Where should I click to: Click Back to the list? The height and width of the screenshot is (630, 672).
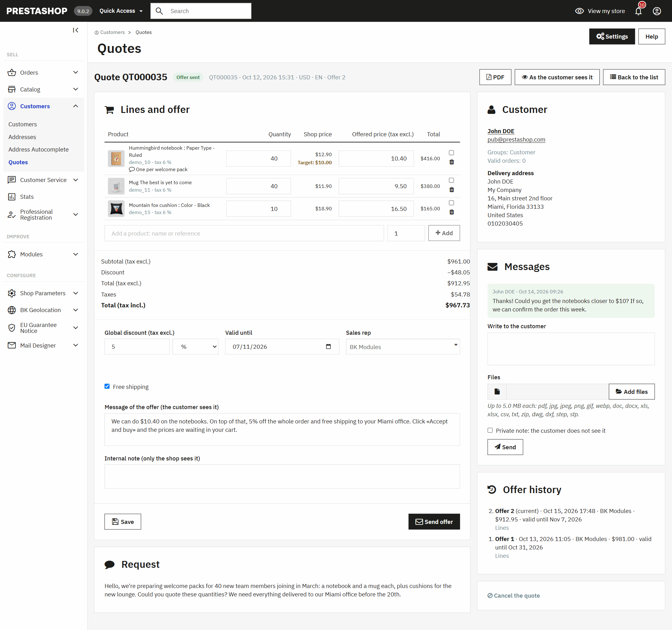pos(633,77)
